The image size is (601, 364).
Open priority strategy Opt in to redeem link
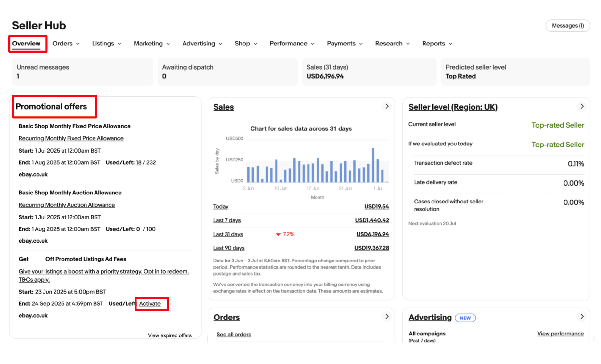click(103, 276)
